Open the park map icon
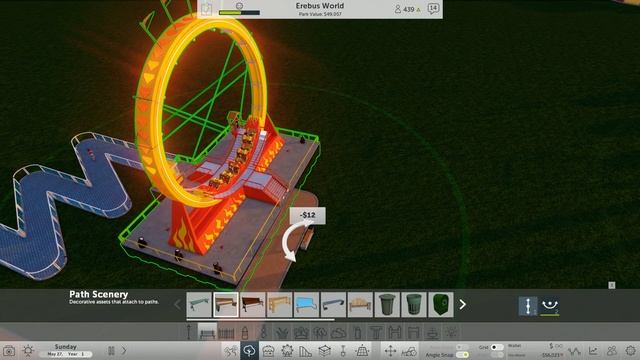Screen dimensions: 640x360 [x=207, y=9]
